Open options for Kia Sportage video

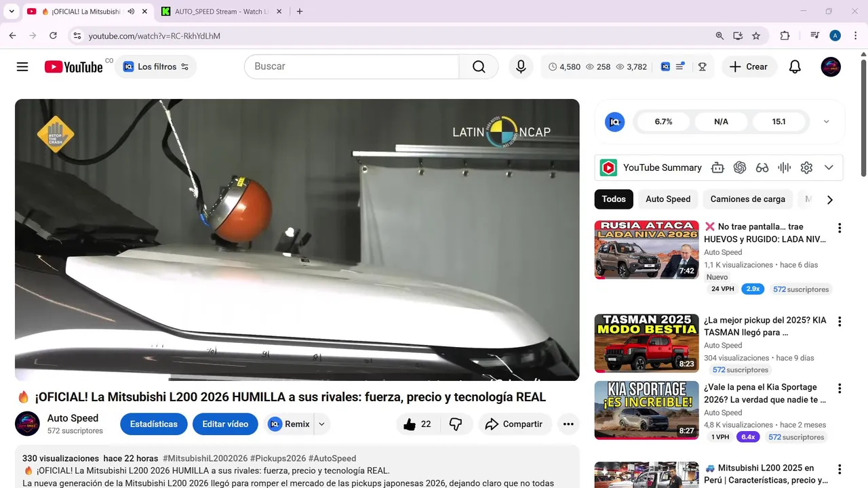click(x=840, y=389)
